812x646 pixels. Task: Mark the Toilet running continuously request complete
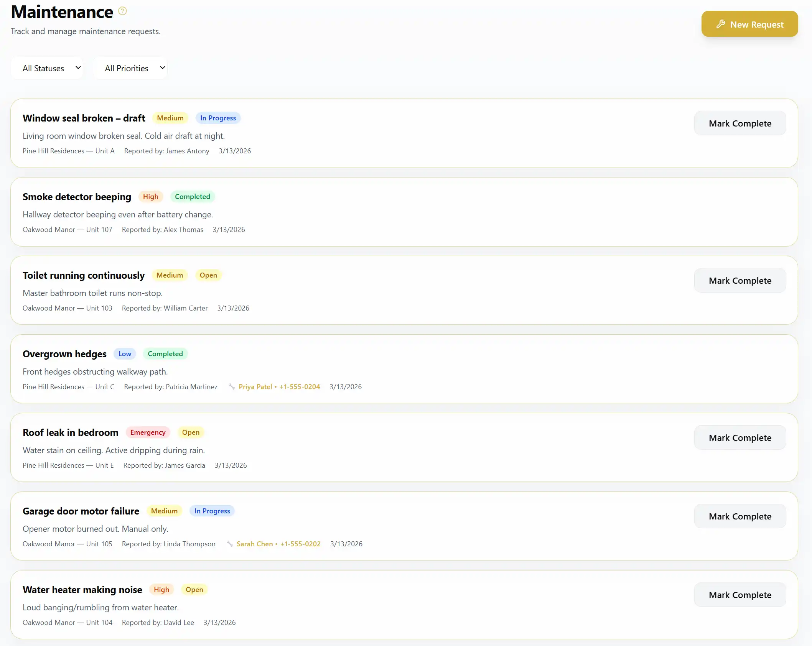(740, 280)
